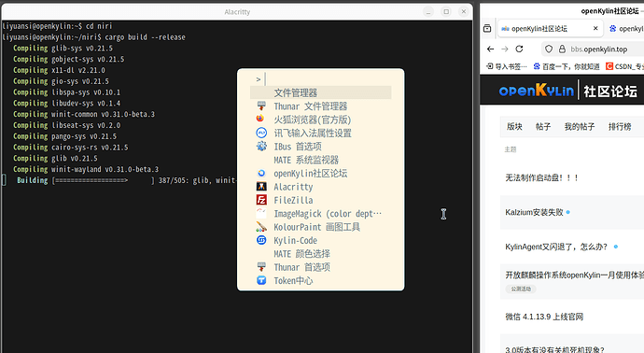This screenshot has width=644, height=353.
Task: Click the Alacritty window title bar text
Action: click(237, 12)
